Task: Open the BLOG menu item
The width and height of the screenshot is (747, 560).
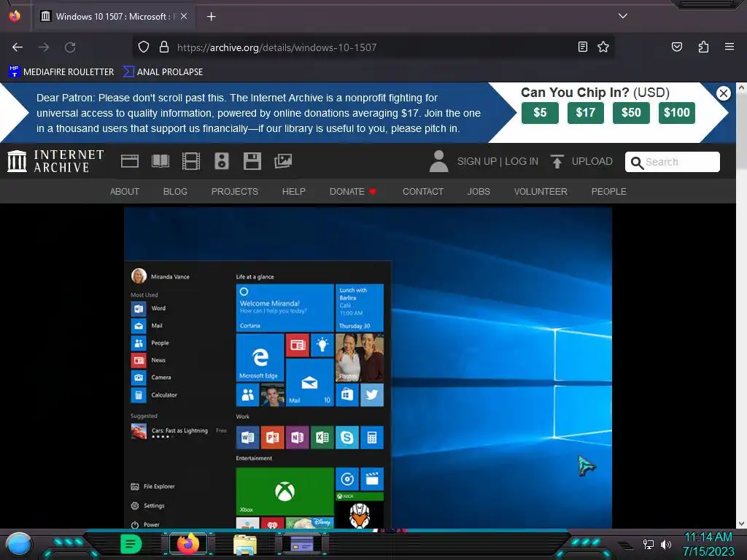Action: click(175, 192)
